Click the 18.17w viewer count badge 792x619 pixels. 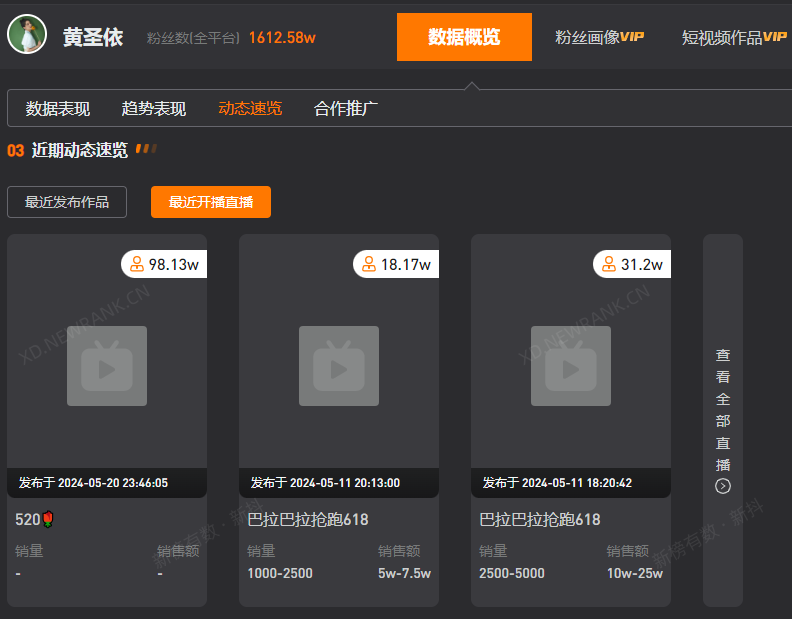pos(396,264)
